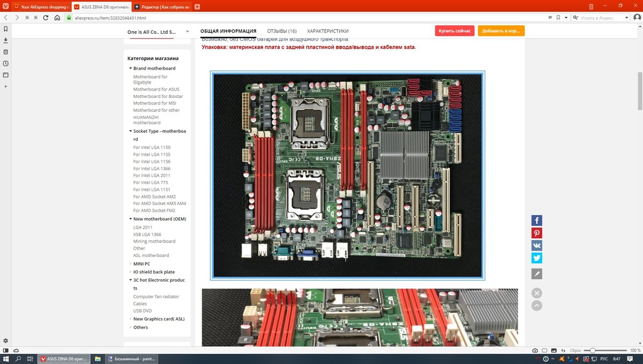Go forward with the browser forward arrow
Image resolution: width=643 pixels, height=364 pixels.
[x=17, y=18]
